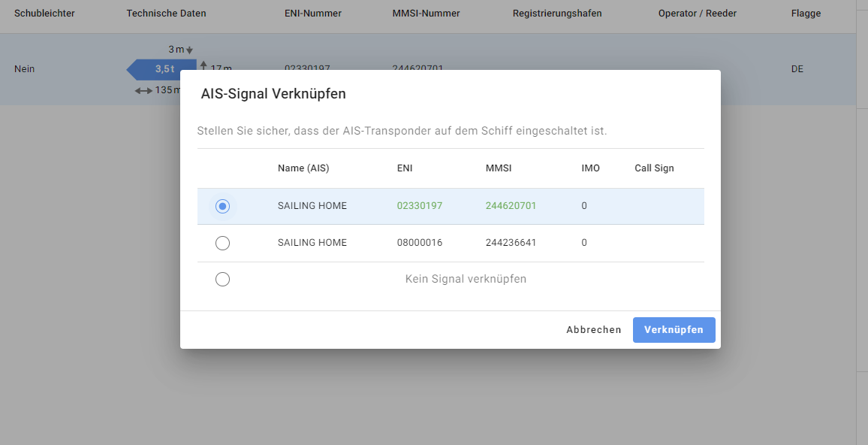Click the blue 3,5t ship shape icon

coord(162,69)
